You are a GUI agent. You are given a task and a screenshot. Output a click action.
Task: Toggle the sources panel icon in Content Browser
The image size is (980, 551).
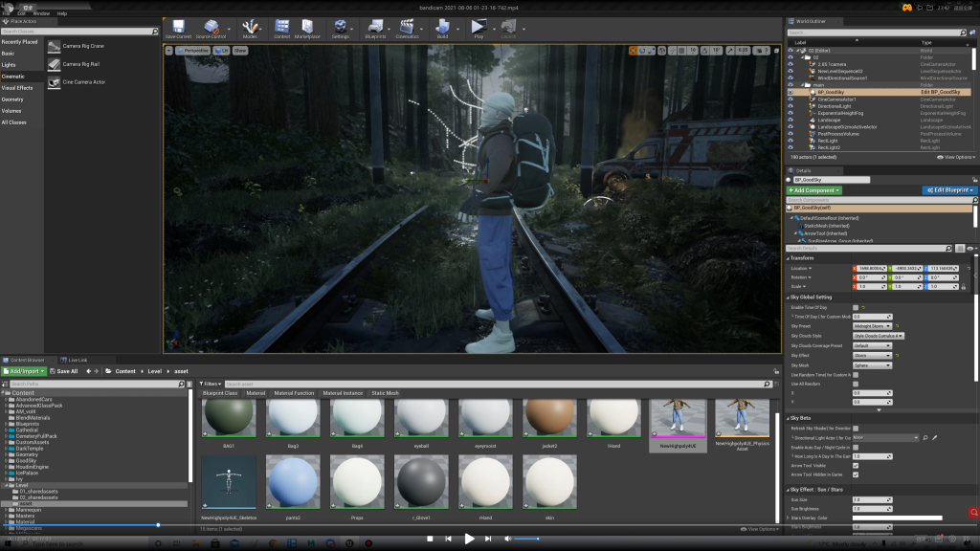(5, 385)
